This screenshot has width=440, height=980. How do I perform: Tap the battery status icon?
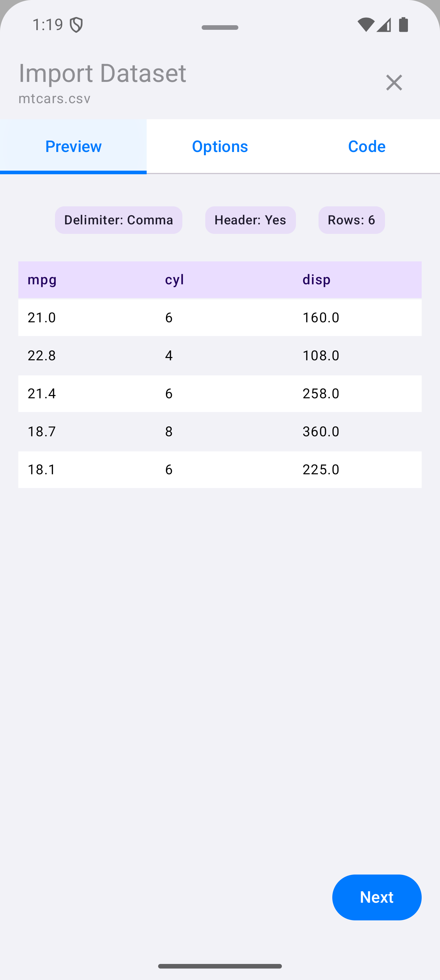click(x=403, y=25)
